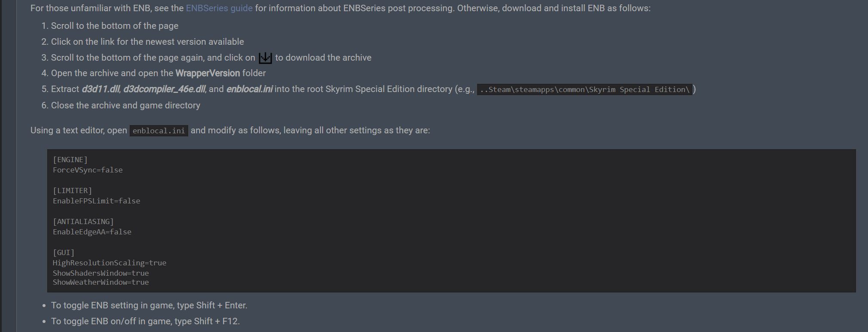
Task: Select the ShowShadersWindow=true line
Action: point(101,273)
